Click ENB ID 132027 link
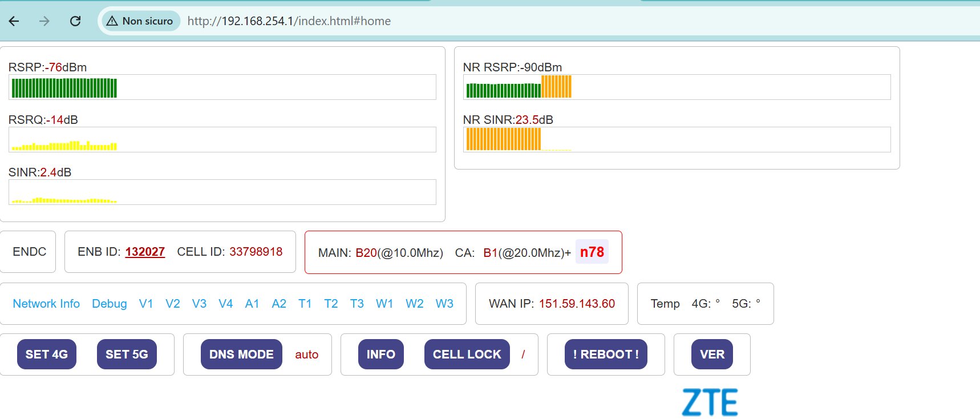Screen dimensions: 980x419 point(145,252)
